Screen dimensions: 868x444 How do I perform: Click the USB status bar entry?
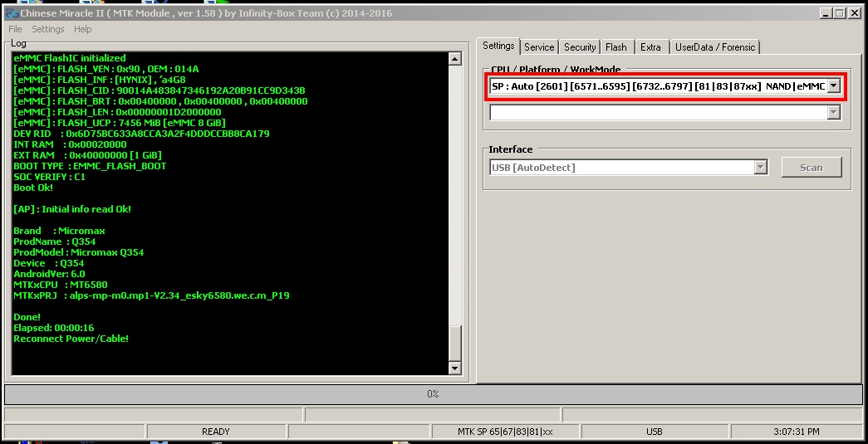click(655, 432)
